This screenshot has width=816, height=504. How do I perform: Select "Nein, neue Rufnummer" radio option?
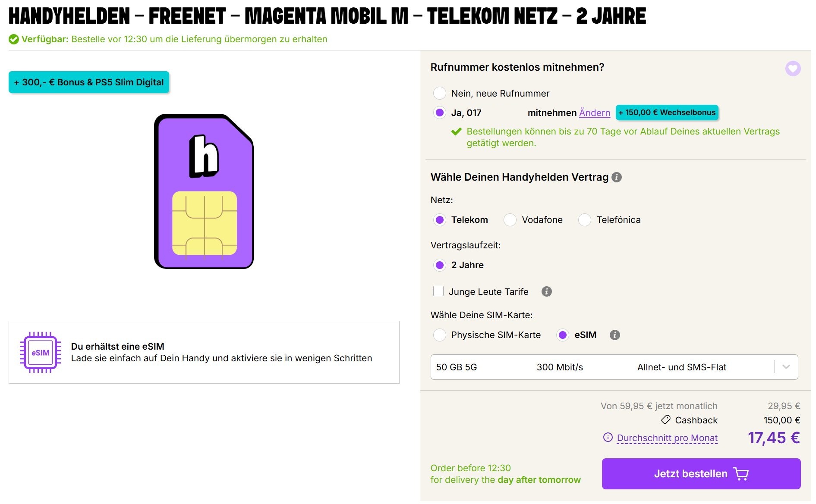(440, 93)
